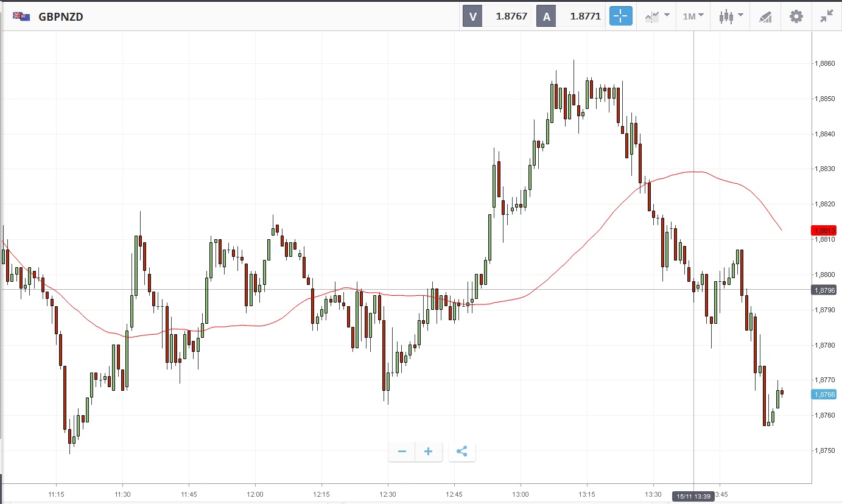
Task: Zoom in with the plus button
Action: click(x=429, y=452)
